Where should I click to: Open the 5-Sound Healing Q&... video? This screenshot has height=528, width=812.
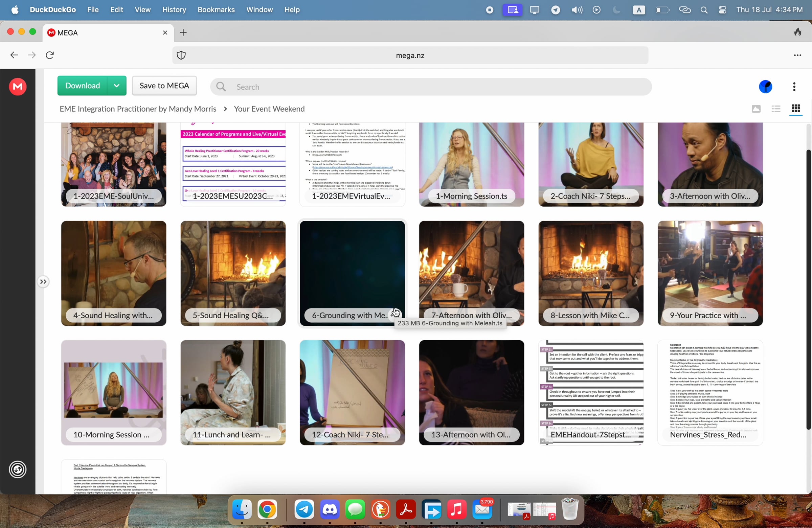tap(233, 274)
